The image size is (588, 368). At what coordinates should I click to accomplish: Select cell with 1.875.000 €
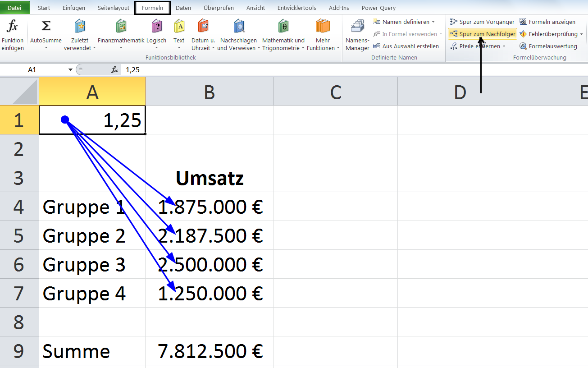(x=209, y=207)
